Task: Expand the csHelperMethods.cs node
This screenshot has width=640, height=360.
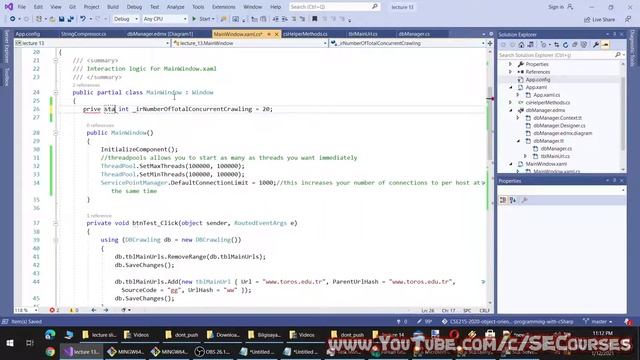Action: point(510,102)
